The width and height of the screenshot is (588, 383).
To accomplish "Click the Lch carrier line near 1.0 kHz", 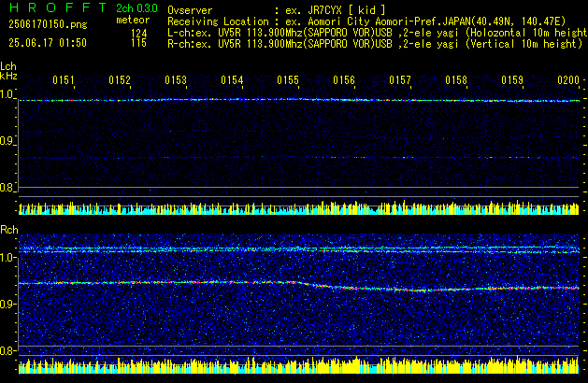I will pos(299,100).
